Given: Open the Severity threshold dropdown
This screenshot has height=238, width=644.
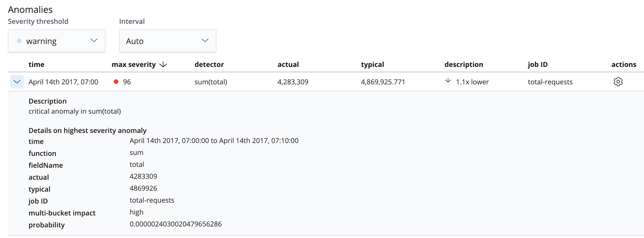Looking at the screenshot, I should coord(56,41).
